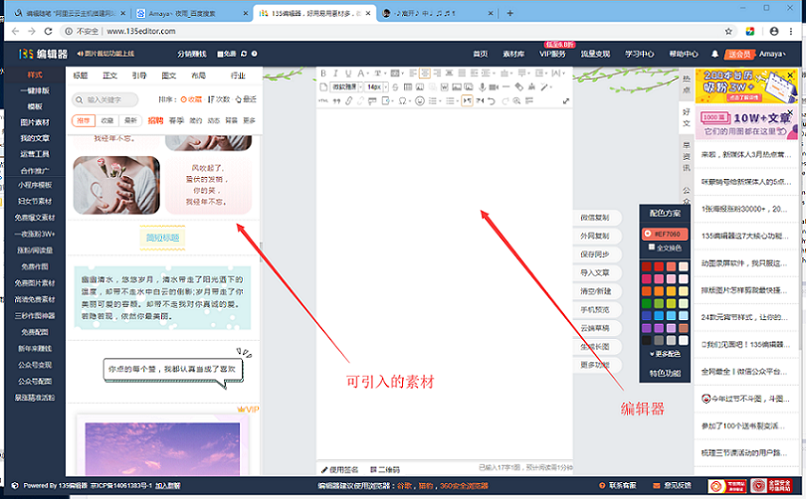Click the strikethrough icon beside the font size
The height and width of the screenshot is (499, 806).
[x=395, y=87]
